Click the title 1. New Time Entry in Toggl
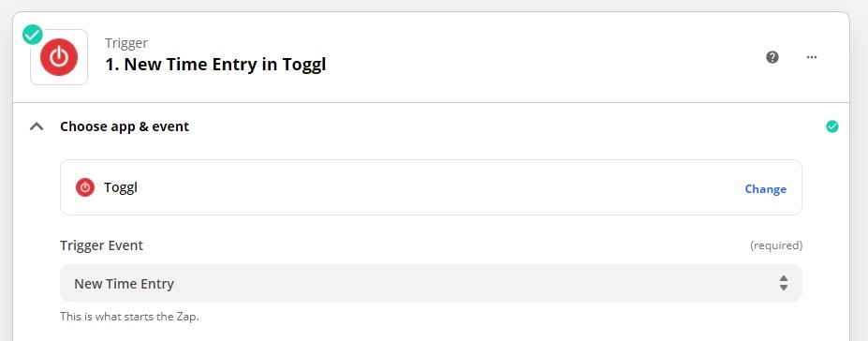Image resolution: width=868 pixels, height=341 pixels. pyautogui.click(x=215, y=65)
